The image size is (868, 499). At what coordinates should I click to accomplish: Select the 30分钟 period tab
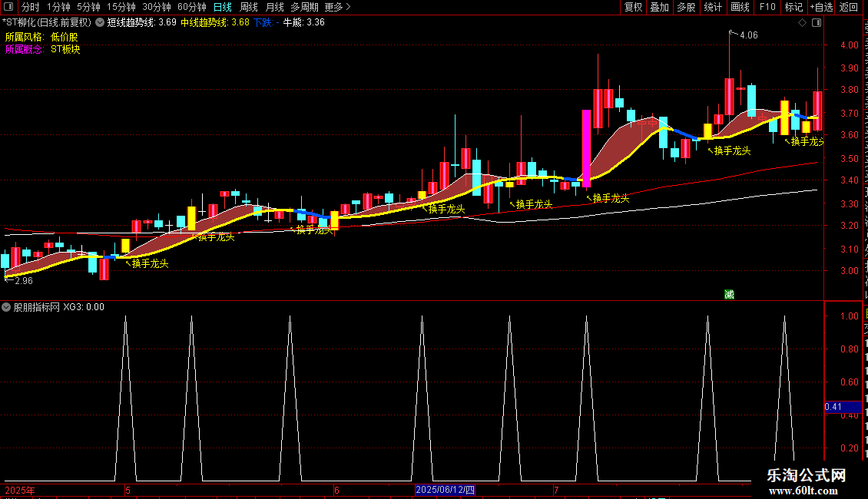pyautogui.click(x=157, y=7)
